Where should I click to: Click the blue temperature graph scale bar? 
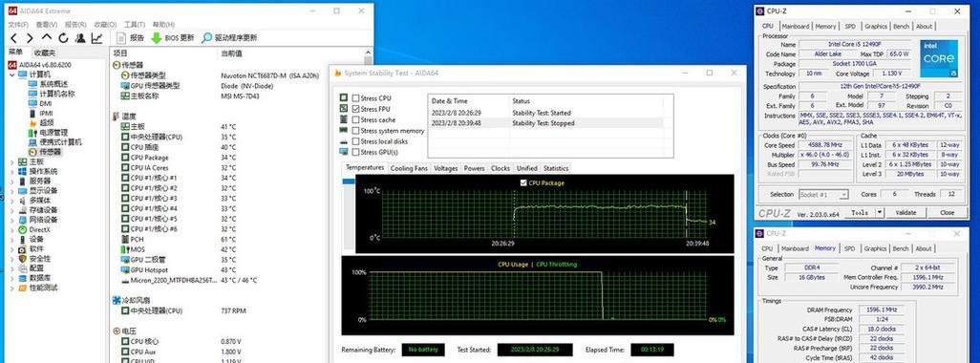(348, 181)
